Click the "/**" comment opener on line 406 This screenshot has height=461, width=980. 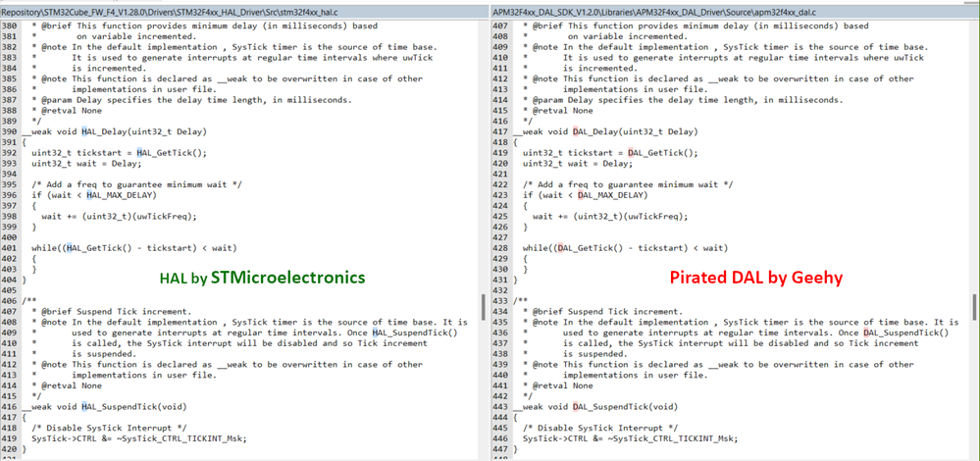pyautogui.click(x=29, y=301)
